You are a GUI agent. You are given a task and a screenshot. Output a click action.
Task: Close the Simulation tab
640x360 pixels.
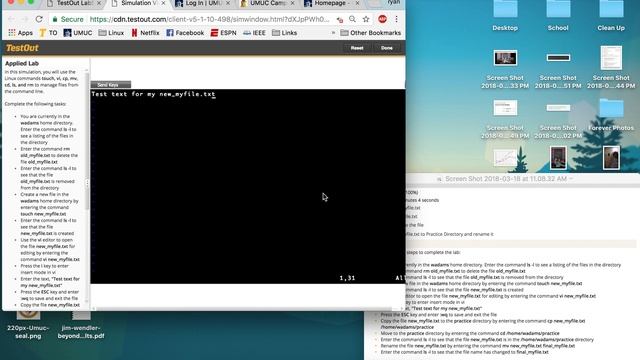[x=163, y=3]
